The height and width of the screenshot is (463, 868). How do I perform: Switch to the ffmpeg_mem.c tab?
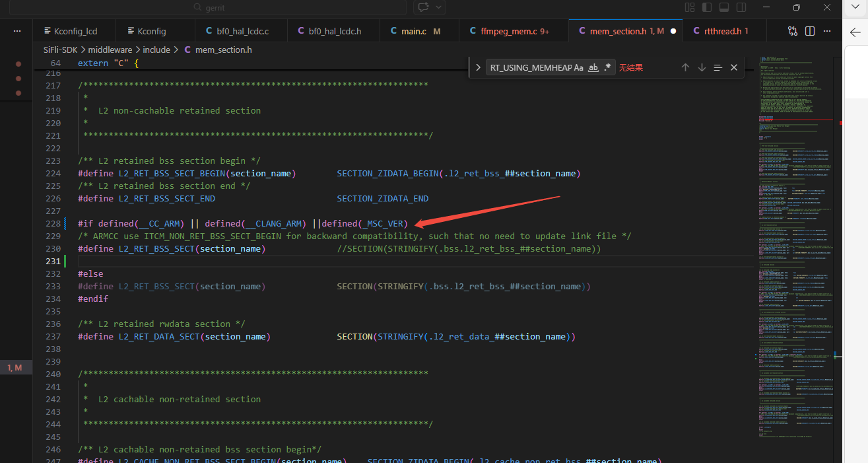click(508, 31)
